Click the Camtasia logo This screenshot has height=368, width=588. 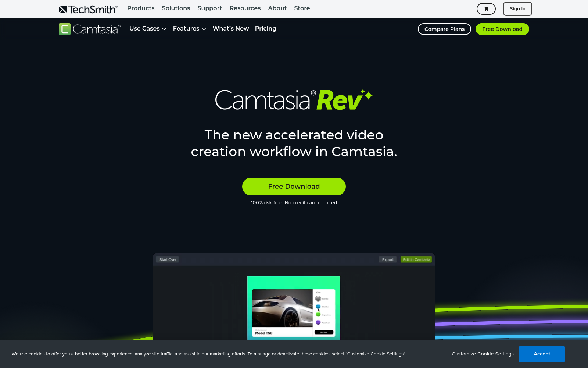point(90,29)
